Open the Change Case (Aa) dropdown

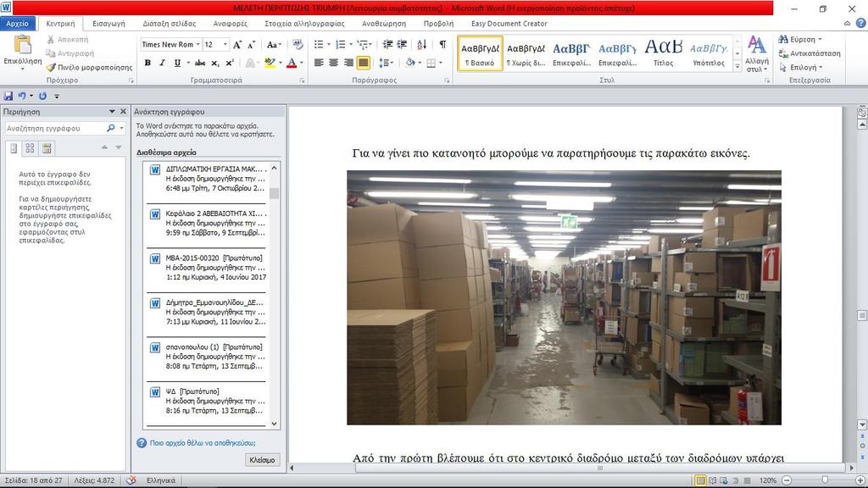(x=274, y=45)
